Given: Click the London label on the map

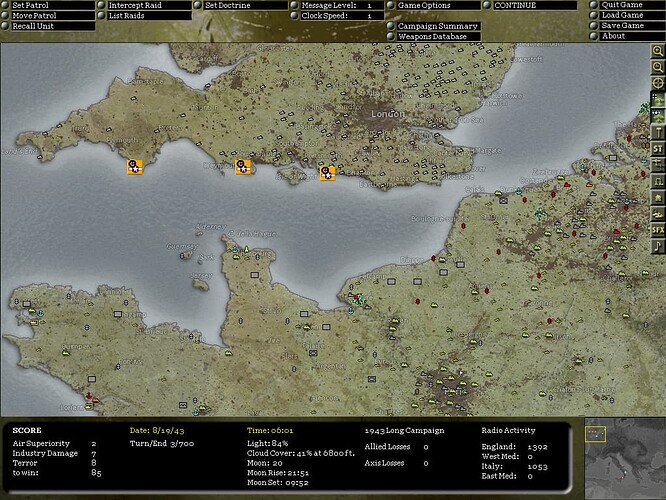Looking at the screenshot, I should pos(387,114).
